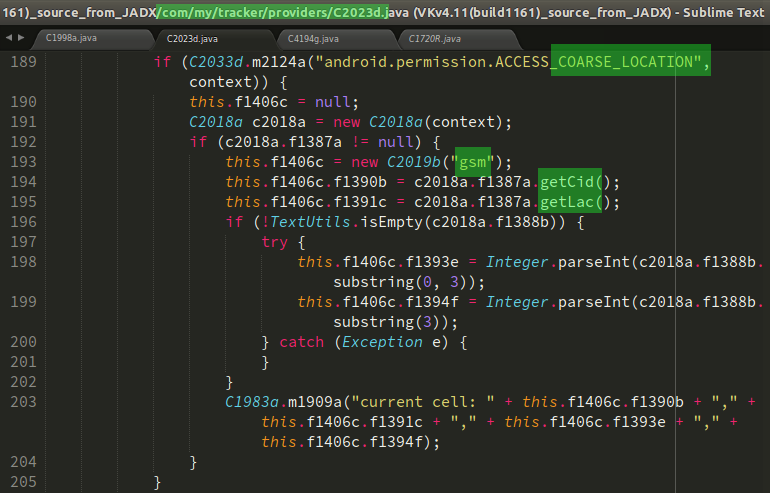Click the highlighted "gsm" string

tap(475, 162)
